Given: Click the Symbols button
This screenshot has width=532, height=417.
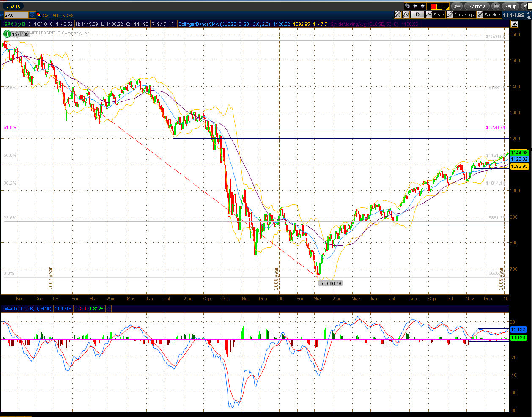Looking at the screenshot, I should point(477,6).
